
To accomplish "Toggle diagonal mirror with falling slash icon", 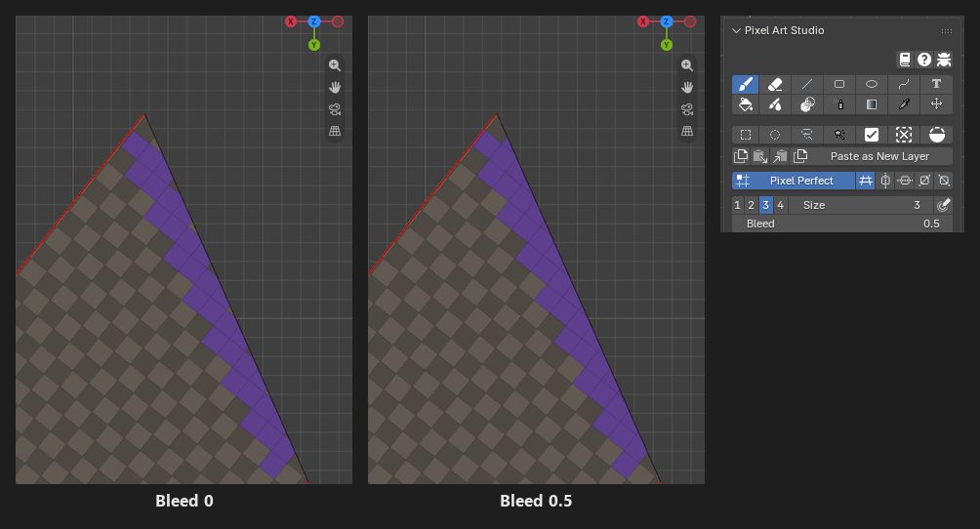I will (944, 181).
